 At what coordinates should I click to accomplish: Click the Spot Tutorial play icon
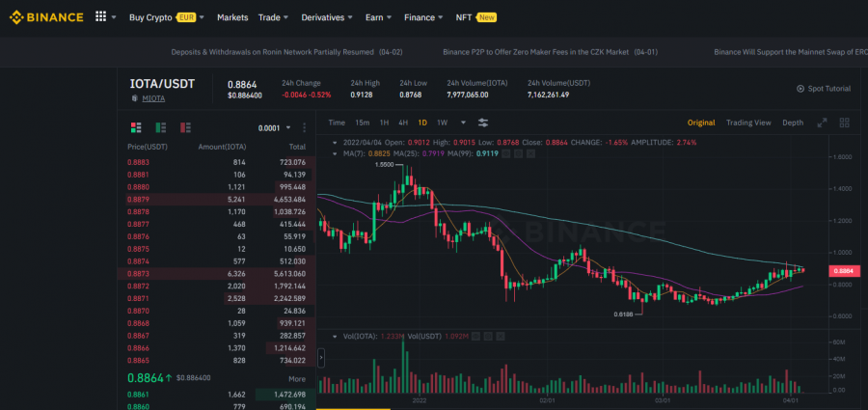click(x=800, y=89)
